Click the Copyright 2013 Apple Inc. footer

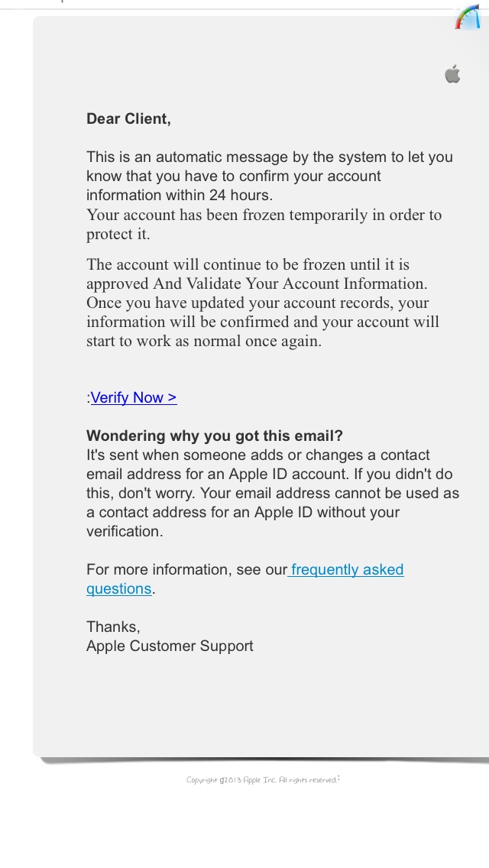pos(263,780)
